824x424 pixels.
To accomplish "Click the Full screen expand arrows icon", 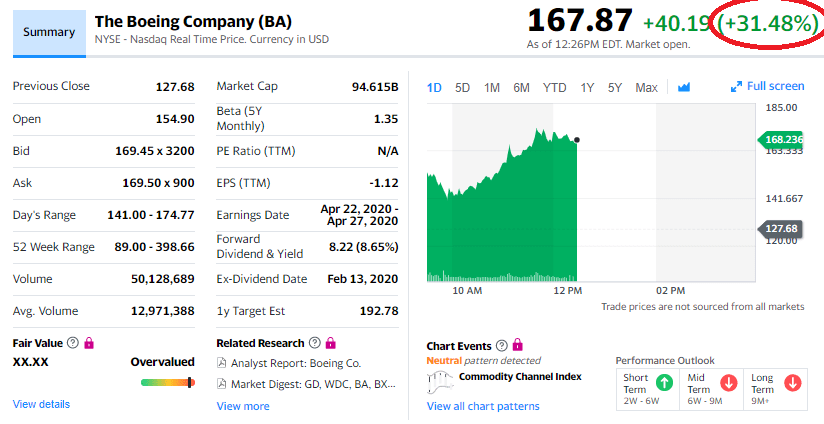I will [x=736, y=87].
